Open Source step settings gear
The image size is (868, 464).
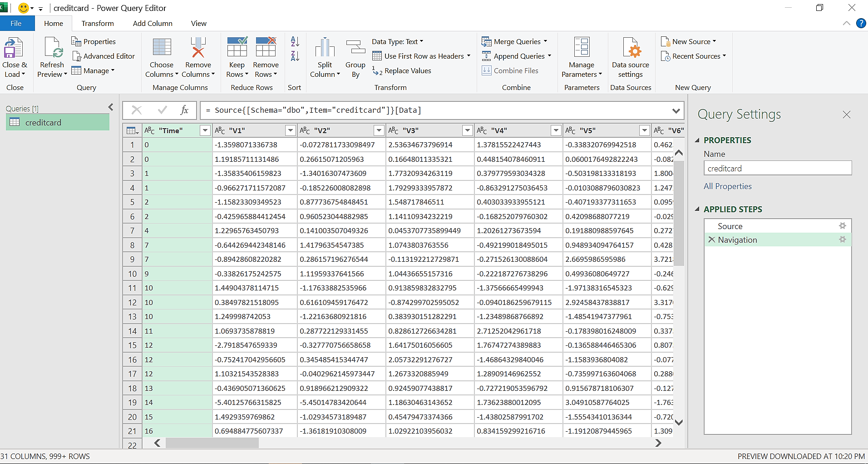[x=843, y=226]
